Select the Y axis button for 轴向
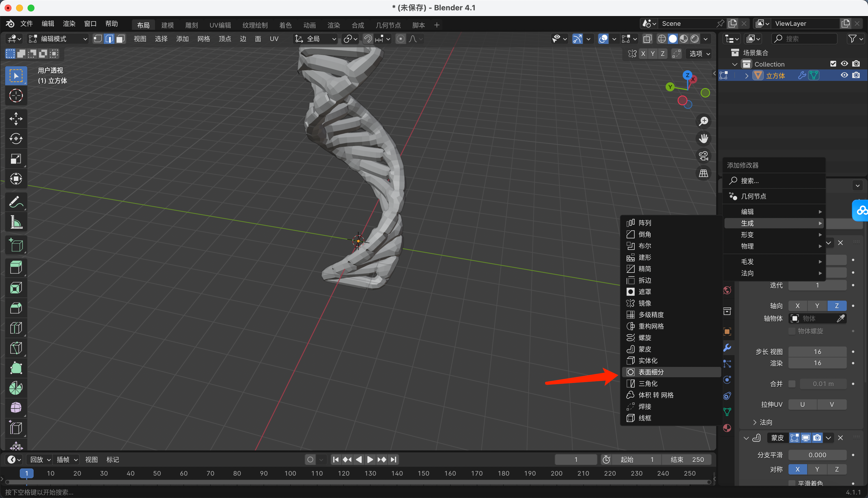Viewport: 868px width, 498px height. coord(817,306)
